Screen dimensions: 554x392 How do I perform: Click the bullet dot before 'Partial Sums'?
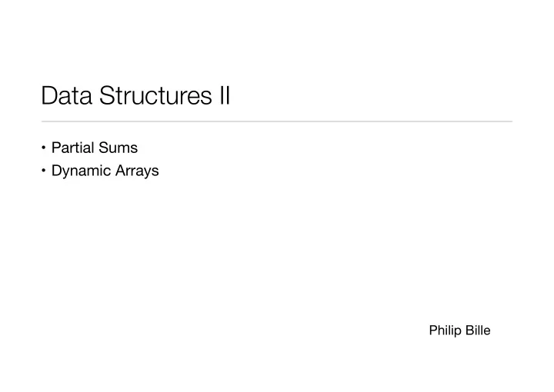43,148
